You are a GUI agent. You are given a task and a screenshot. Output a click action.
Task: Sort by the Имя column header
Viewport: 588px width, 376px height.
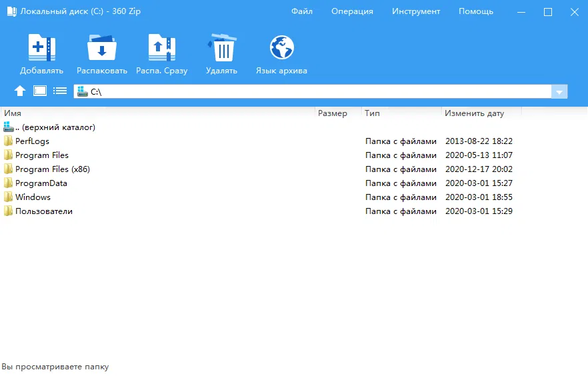(158, 113)
